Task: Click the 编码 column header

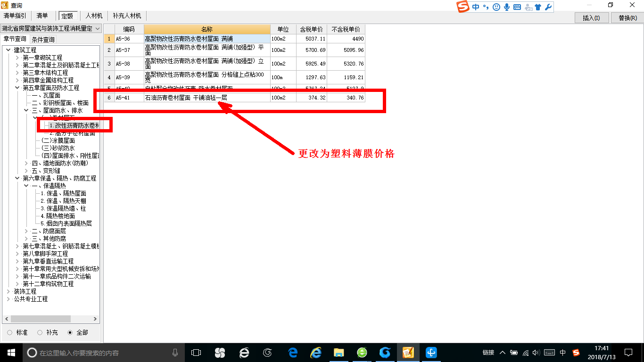Action: (x=129, y=29)
